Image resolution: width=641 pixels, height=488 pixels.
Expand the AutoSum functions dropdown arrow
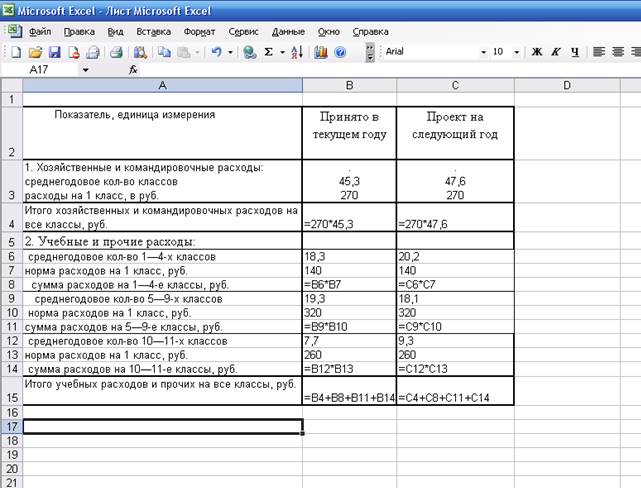[x=282, y=52]
